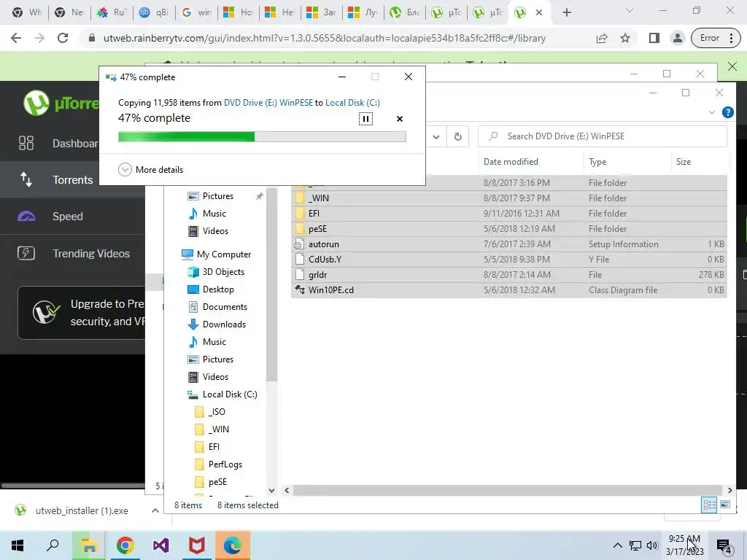Focus the Search DVD Drive (E:) WinPESE box
The height and width of the screenshot is (560, 747).
[603, 136]
